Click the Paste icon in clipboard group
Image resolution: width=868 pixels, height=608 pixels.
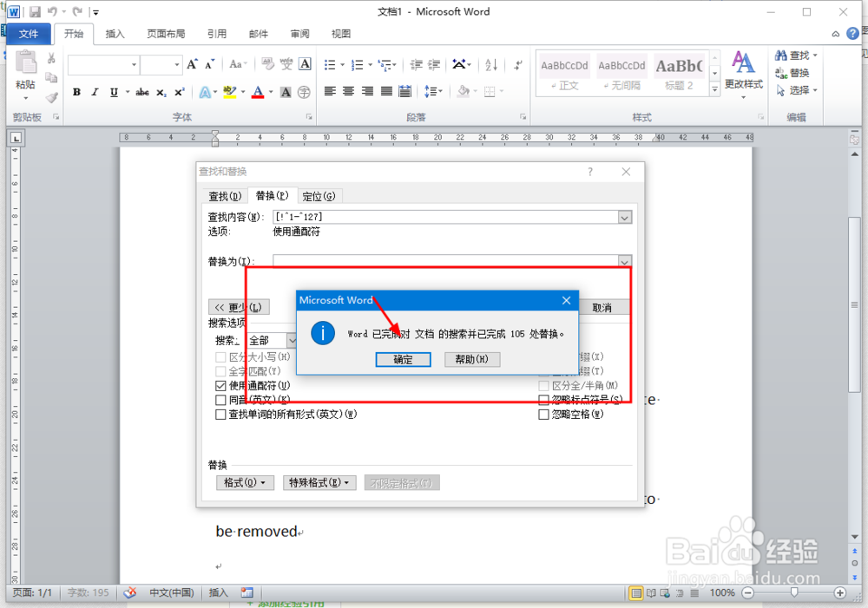[25, 62]
